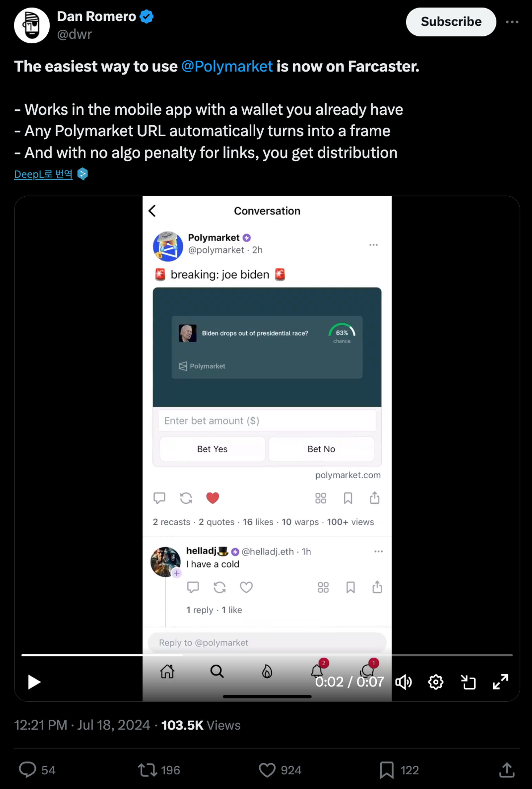Viewport: 532px width, 789px height.
Task: Toggle picture-in-picture mode icon
Action: pyautogui.click(x=468, y=682)
